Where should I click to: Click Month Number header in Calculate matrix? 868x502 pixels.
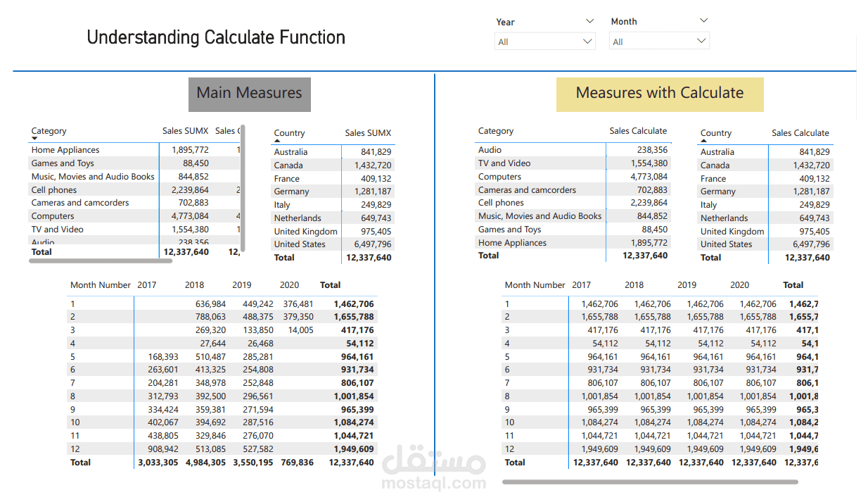pyautogui.click(x=535, y=285)
